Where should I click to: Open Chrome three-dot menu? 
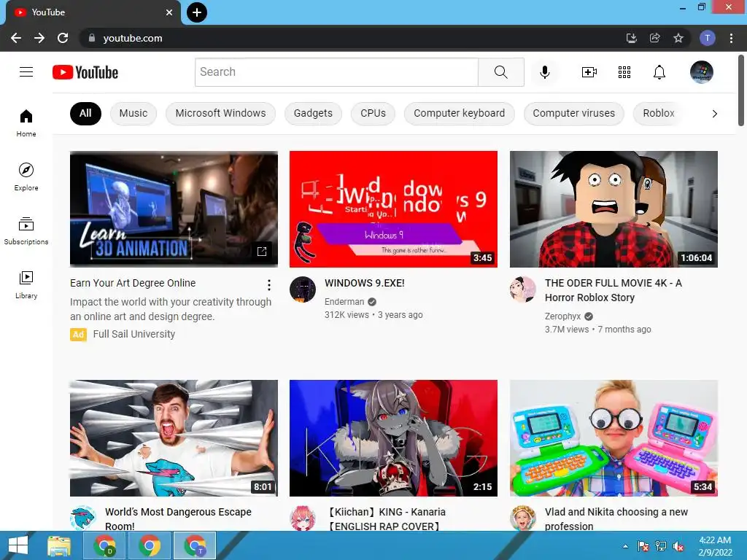(x=731, y=38)
